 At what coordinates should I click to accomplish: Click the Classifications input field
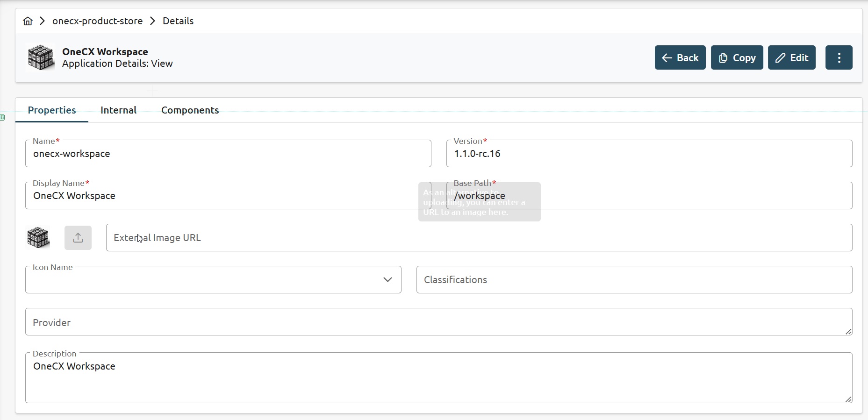pos(634,280)
